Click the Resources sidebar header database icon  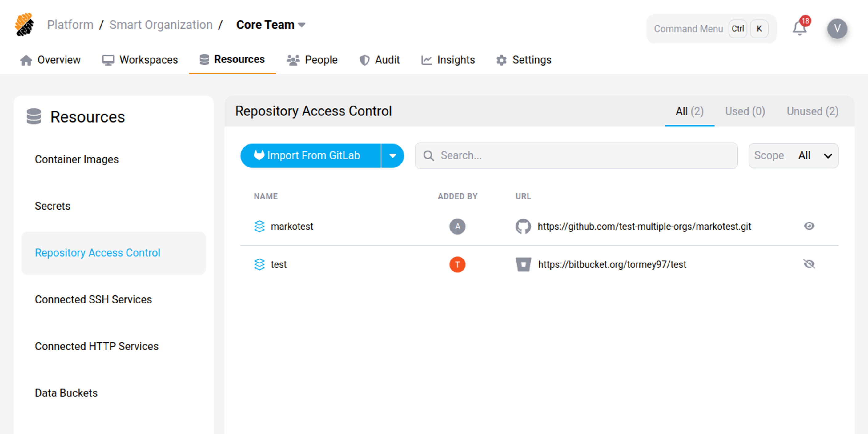tap(34, 117)
